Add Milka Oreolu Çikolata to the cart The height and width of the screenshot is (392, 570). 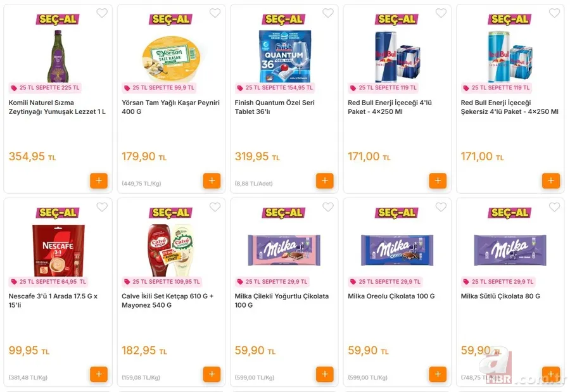[x=438, y=374]
